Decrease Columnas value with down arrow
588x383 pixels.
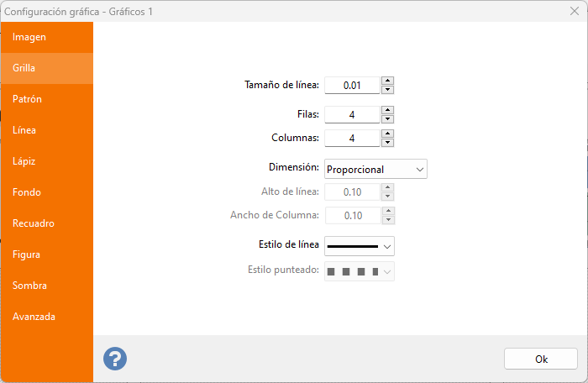click(387, 143)
